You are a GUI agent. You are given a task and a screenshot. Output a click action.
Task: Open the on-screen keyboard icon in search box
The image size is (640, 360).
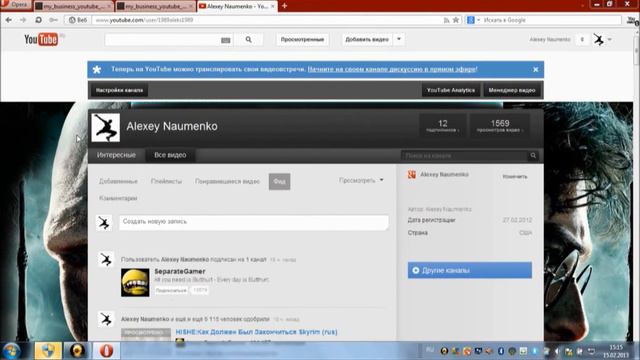tap(225, 40)
